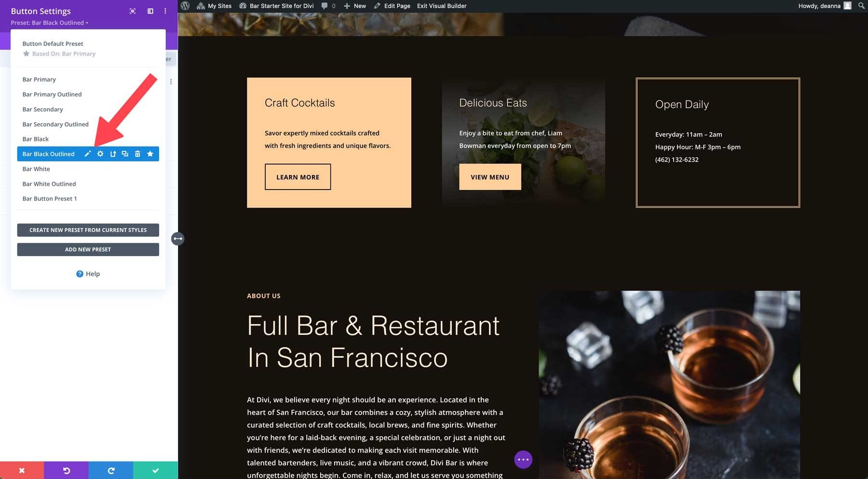Click Edit Page in the admin bar
Screen dimensions: 868x479
click(392, 6)
